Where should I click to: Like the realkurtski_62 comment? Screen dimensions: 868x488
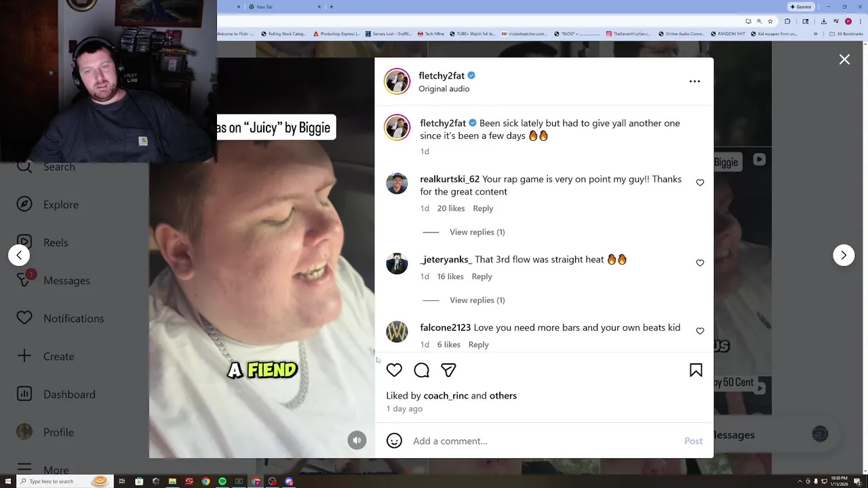[700, 182]
